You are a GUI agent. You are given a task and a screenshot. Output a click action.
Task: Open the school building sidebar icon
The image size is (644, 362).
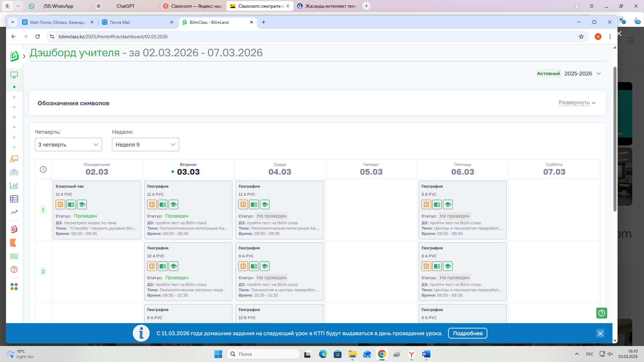click(14, 172)
